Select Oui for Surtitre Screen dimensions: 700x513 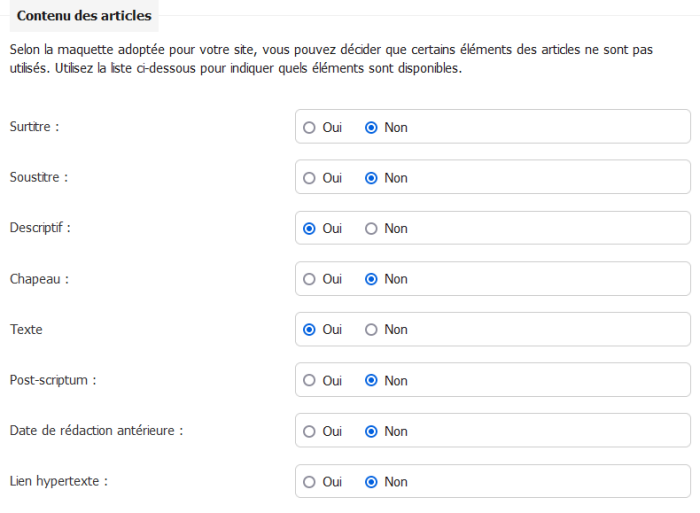[309, 128]
